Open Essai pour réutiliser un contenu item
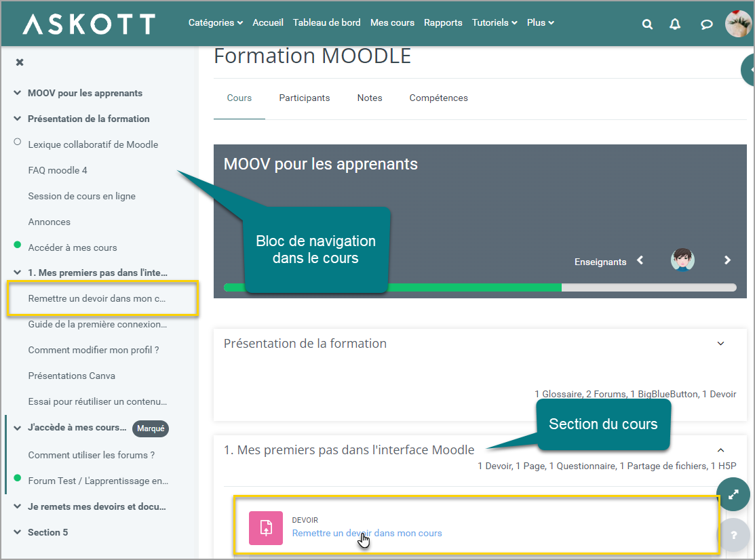755x560 pixels. [98, 401]
